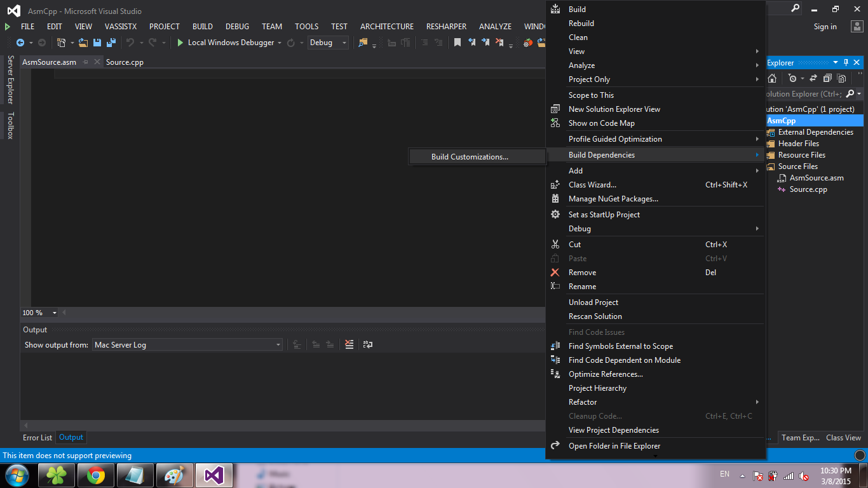Click the Solution Explorer search field

click(x=804, y=94)
